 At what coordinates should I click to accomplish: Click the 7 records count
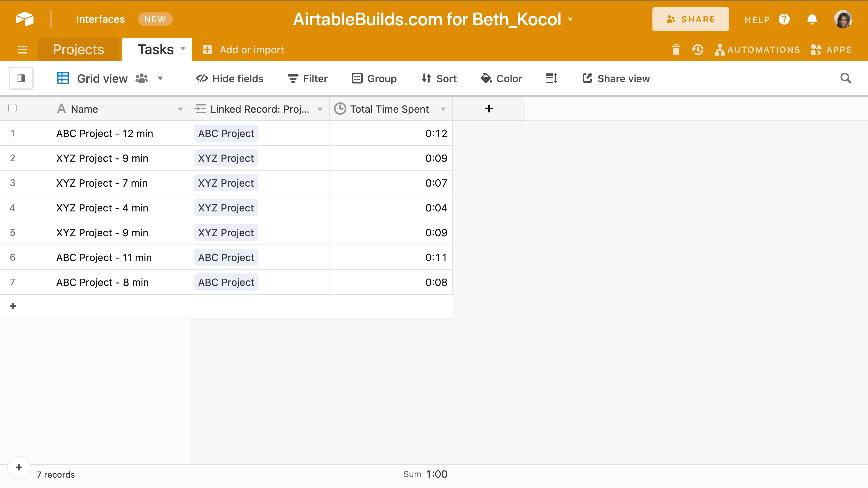pos(56,475)
